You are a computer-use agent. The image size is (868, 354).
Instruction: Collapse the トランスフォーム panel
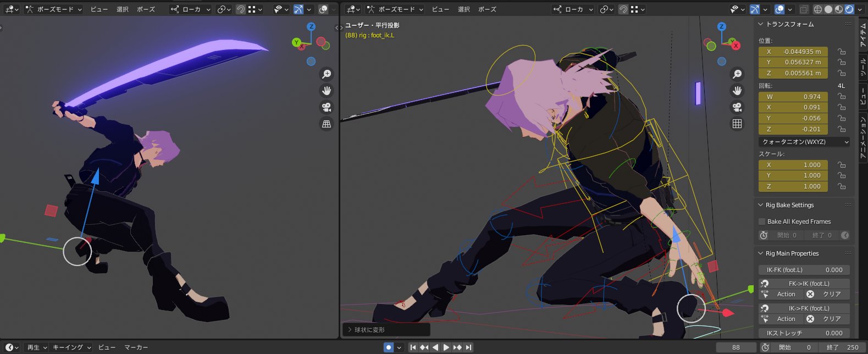[760, 24]
